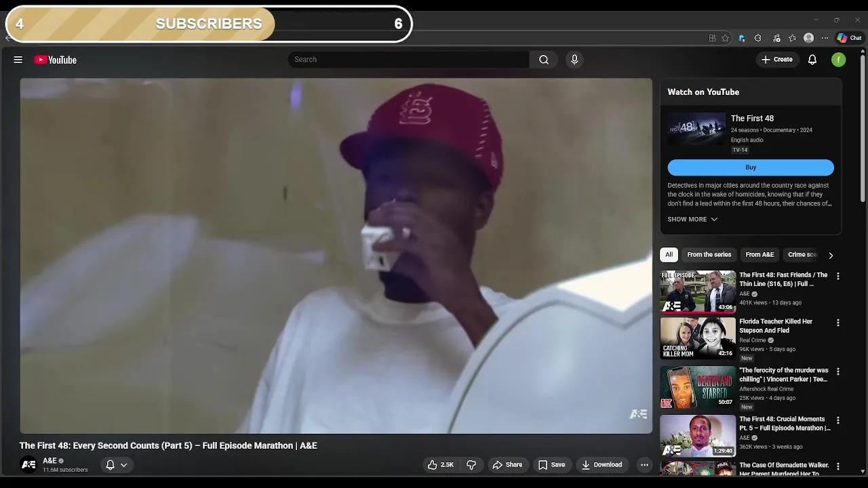
Task: Open Crucial Moments Pt. 5 thumbnail
Action: tap(698, 436)
